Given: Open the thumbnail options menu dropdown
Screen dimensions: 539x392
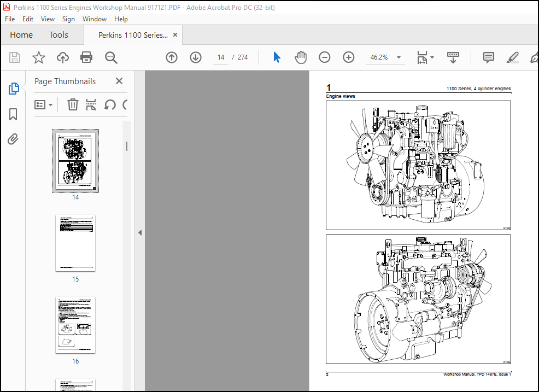Looking at the screenshot, I should 43,104.
